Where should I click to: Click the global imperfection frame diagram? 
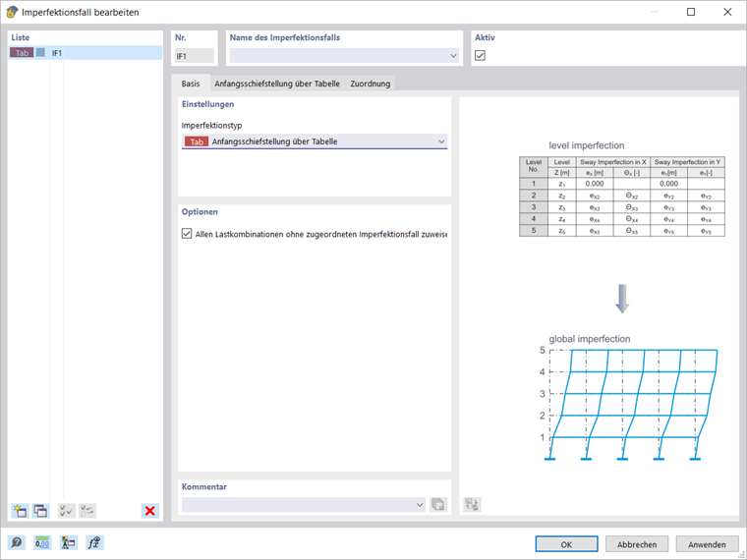click(x=629, y=404)
